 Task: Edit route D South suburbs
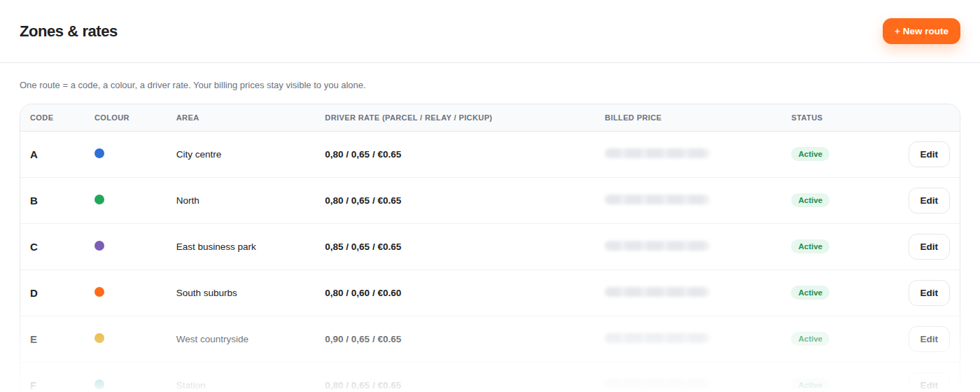click(x=929, y=293)
